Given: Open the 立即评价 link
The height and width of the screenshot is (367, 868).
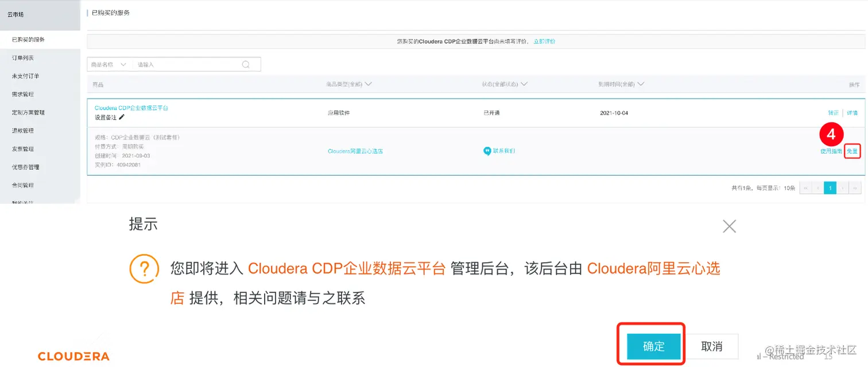Looking at the screenshot, I should [544, 41].
